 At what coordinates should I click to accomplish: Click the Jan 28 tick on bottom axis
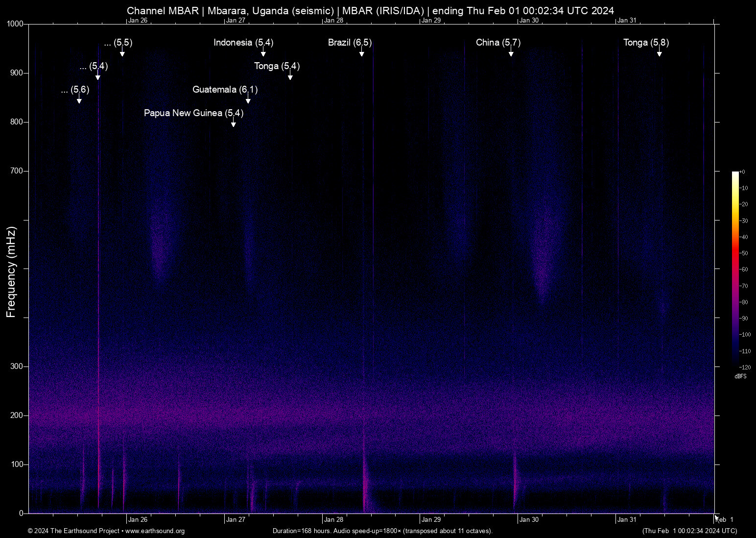[333, 519]
